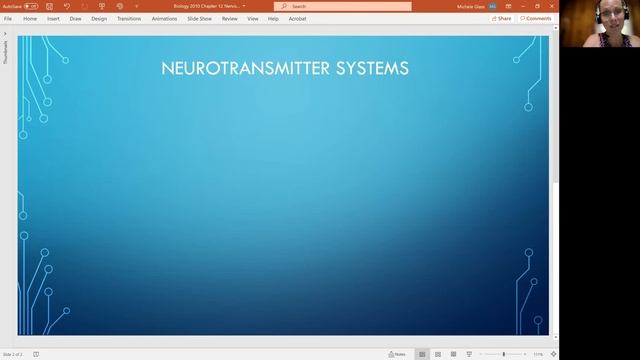Image resolution: width=640 pixels, height=360 pixels.
Task: Click the Comments button
Action: click(x=536, y=18)
